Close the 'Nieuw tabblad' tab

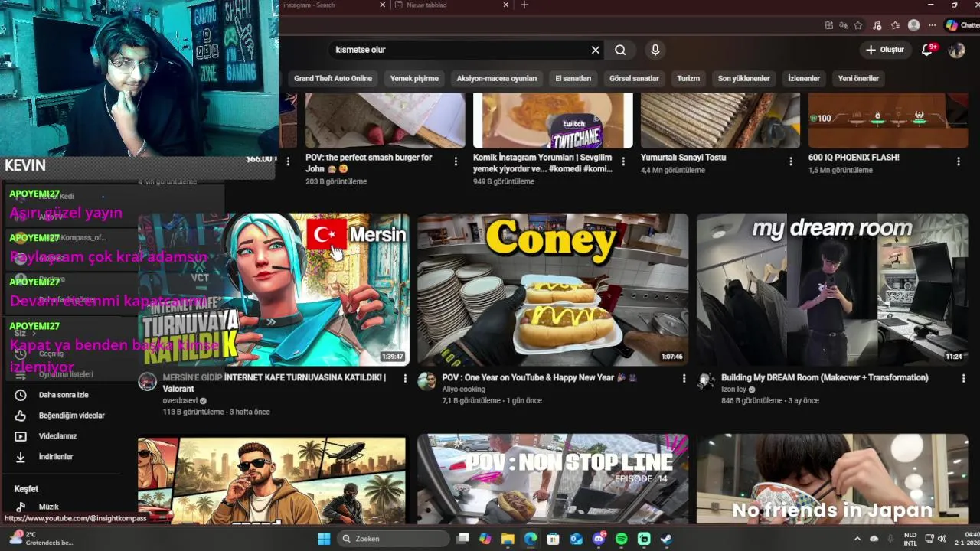click(506, 5)
